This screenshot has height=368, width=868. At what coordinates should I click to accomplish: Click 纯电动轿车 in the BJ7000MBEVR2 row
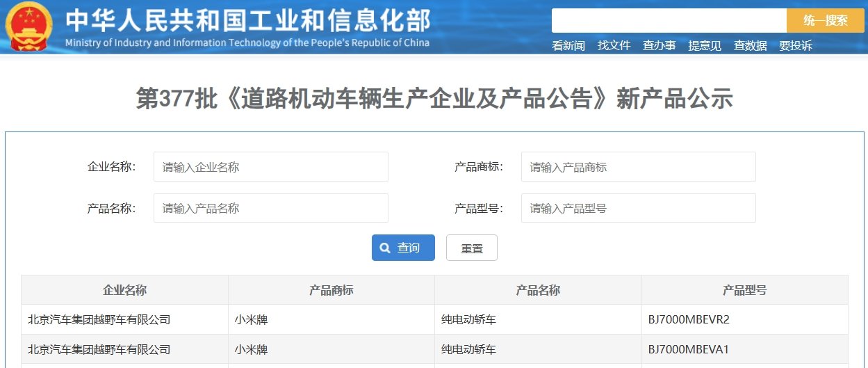(469, 320)
